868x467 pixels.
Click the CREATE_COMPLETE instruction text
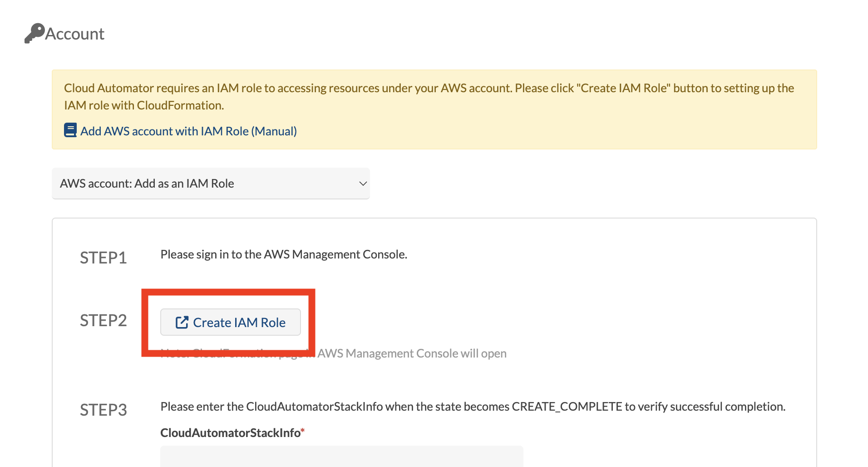[x=473, y=407]
